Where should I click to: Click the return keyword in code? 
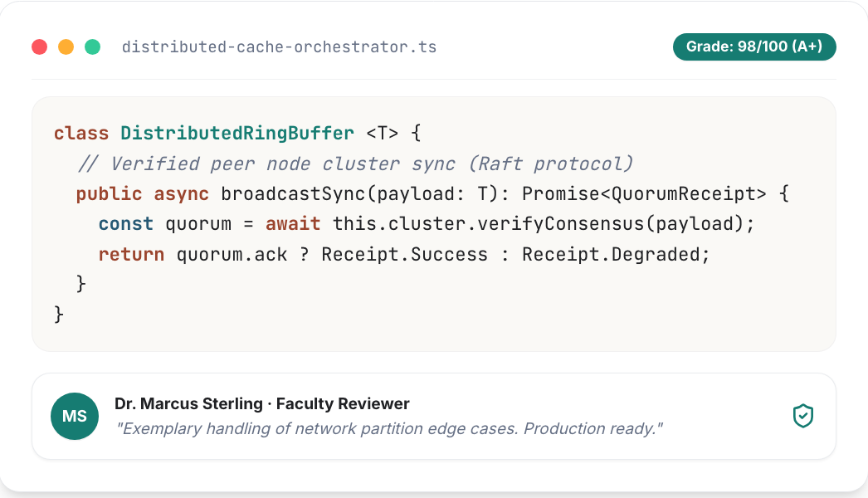(x=131, y=254)
